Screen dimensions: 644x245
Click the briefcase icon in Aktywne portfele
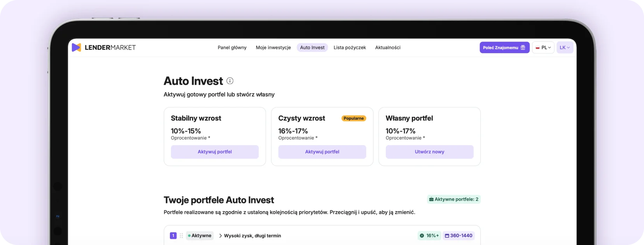(x=431, y=199)
